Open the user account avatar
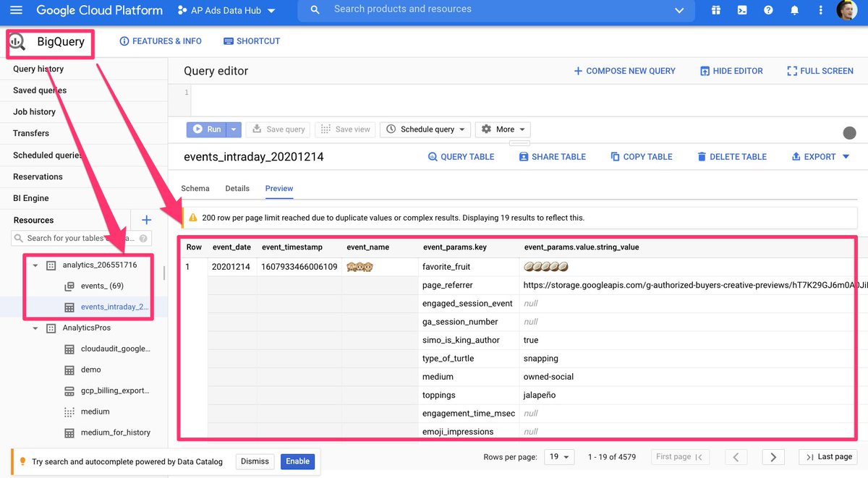 (x=847, y=10)
